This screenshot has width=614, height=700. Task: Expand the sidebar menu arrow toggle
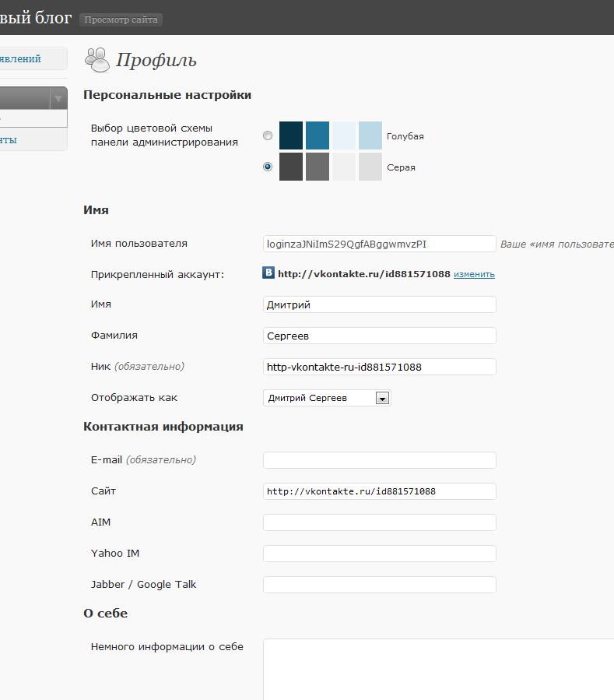58,99
